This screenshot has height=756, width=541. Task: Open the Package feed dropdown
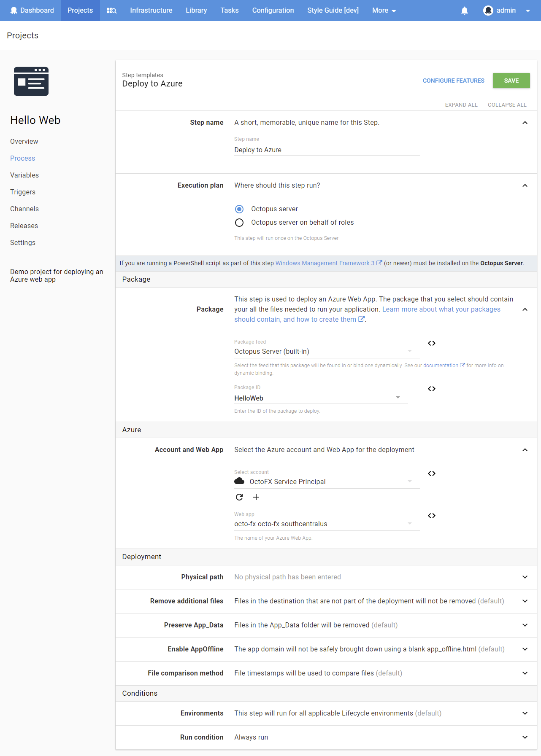324,351
